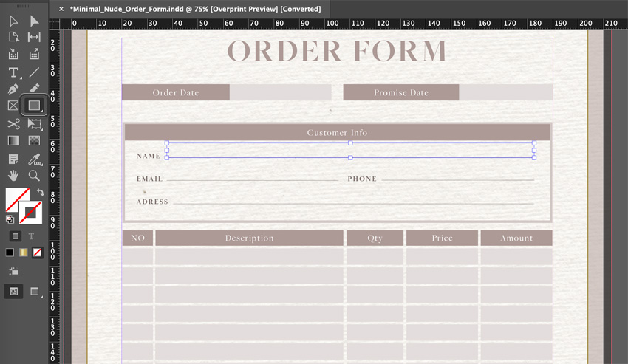
Task: Select the Type tool
Action: point(13,72)
